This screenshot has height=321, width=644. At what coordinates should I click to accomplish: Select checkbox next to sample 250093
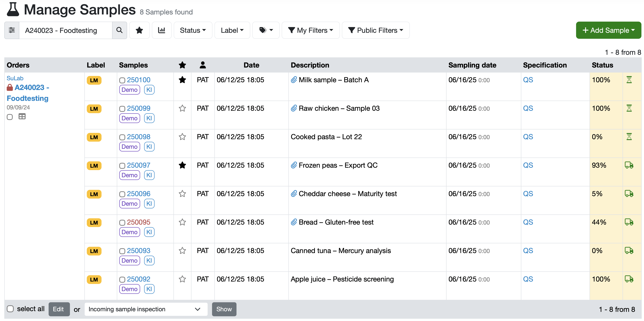click(122, 251)
